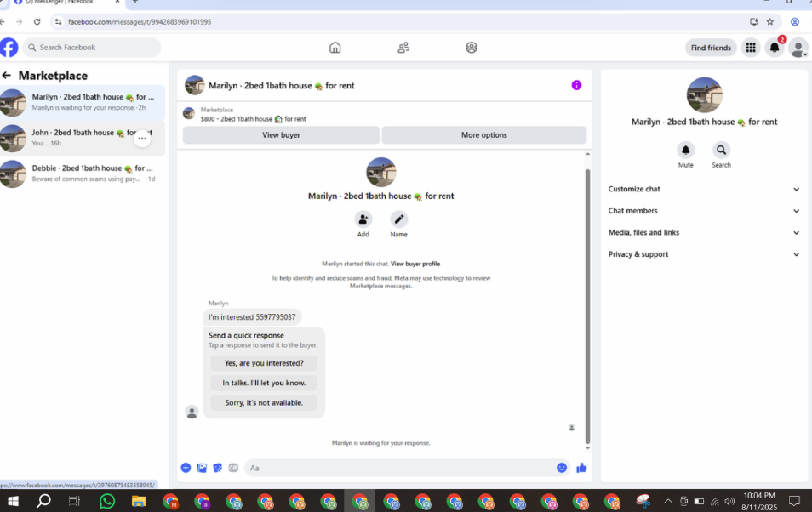
Task: Open Windows Start menu
Action: (x=13, y=501)
